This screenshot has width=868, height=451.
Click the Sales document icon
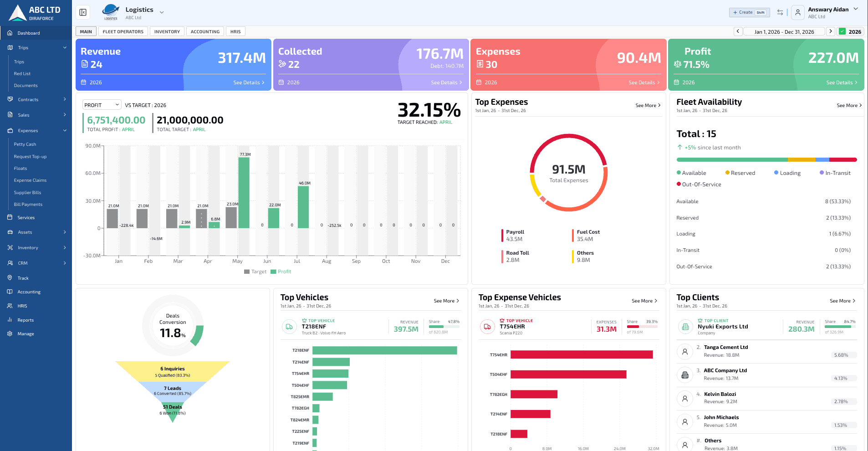tap(10, 115)
